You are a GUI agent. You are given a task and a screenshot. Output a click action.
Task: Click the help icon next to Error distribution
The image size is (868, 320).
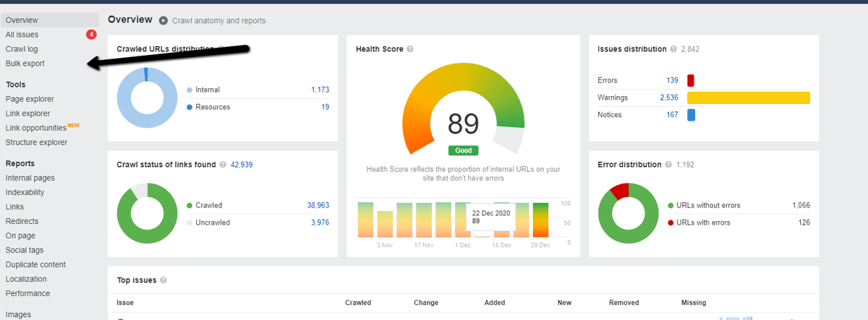(x=668, y=165)
